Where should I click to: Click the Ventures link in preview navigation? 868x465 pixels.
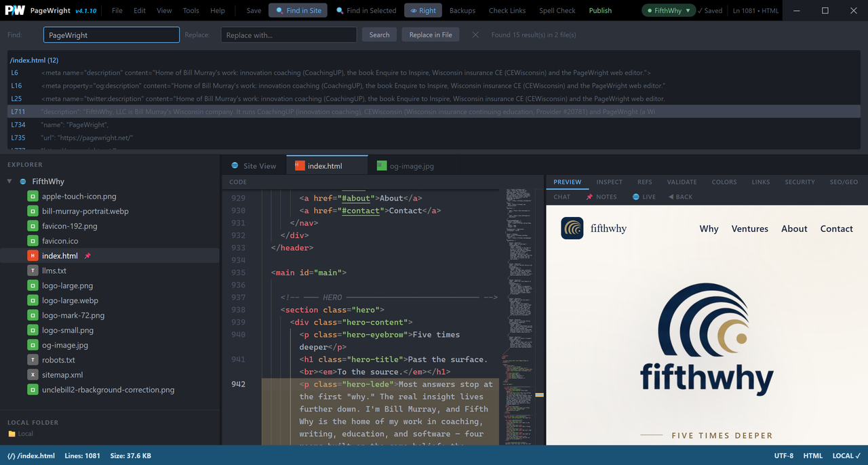tap(750, 228)
